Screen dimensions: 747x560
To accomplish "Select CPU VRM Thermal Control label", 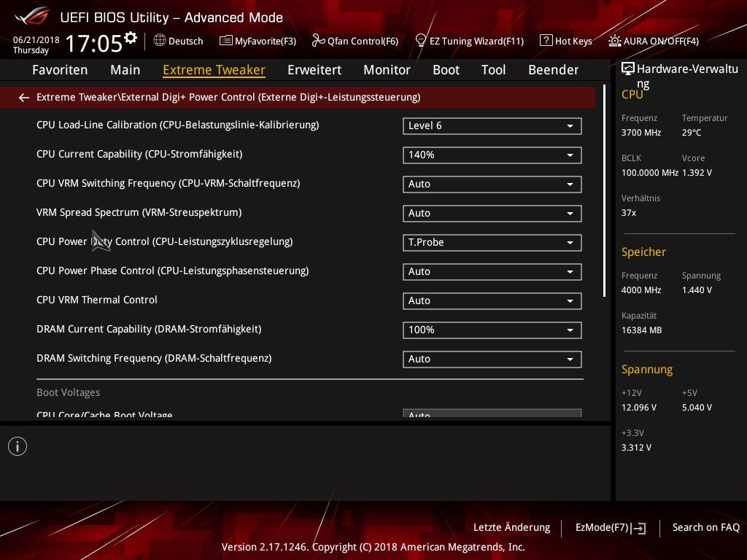I will [x=97, y=300].
